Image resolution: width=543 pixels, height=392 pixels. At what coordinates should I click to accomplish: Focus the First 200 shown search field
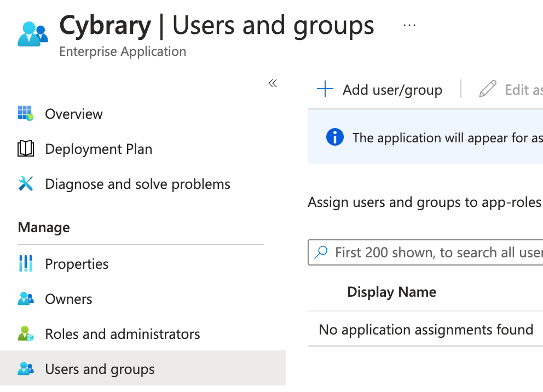[425, 252]
